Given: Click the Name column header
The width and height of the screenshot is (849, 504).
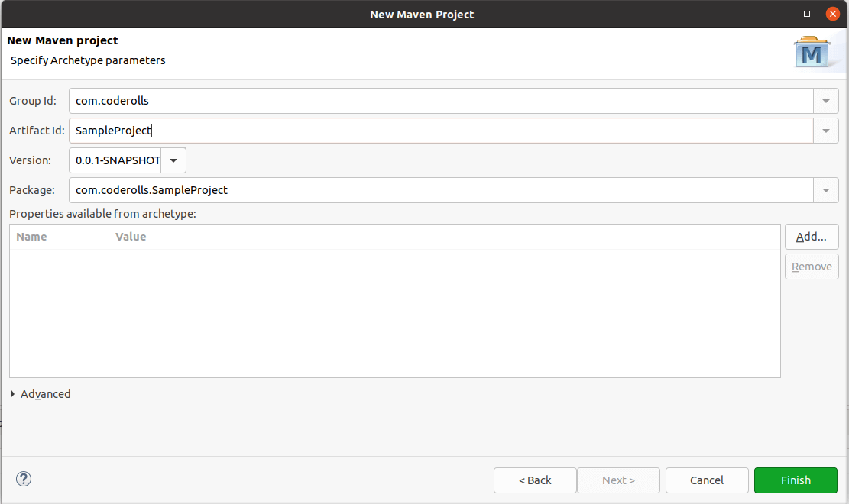Looking at the screenshot, I should point(57,236).
